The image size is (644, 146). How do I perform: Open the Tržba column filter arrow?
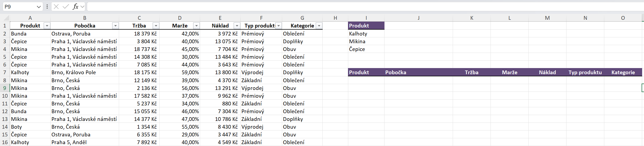point(156,26)
